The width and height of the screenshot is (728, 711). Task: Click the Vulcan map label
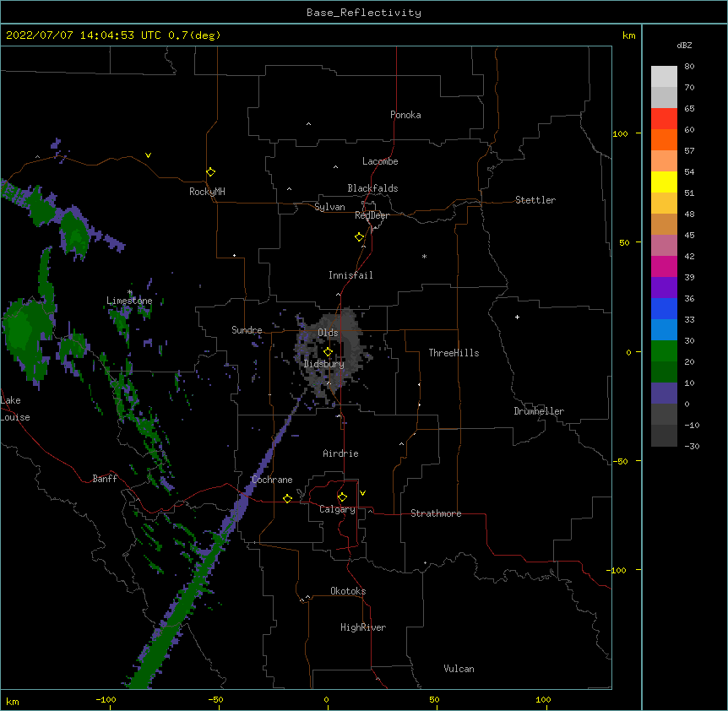coord(459,669)
